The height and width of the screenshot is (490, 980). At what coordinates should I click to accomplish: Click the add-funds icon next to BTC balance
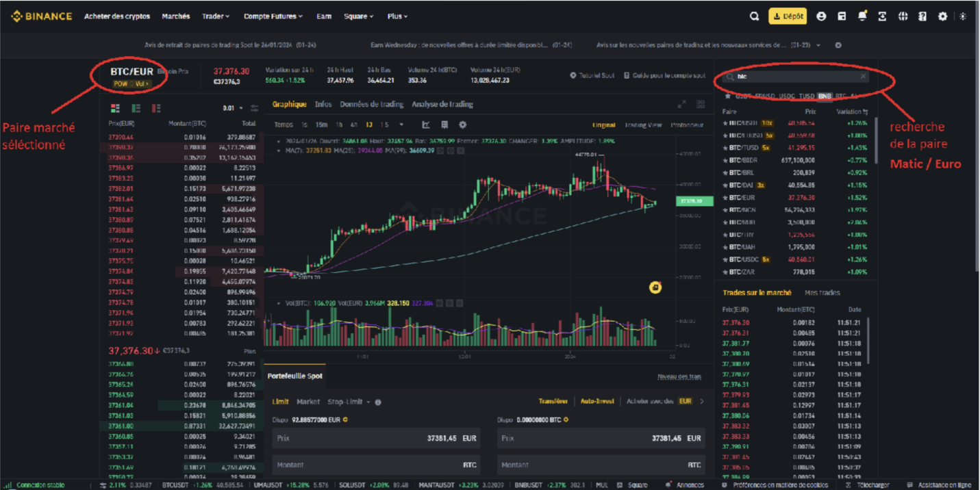pos(566,420)
